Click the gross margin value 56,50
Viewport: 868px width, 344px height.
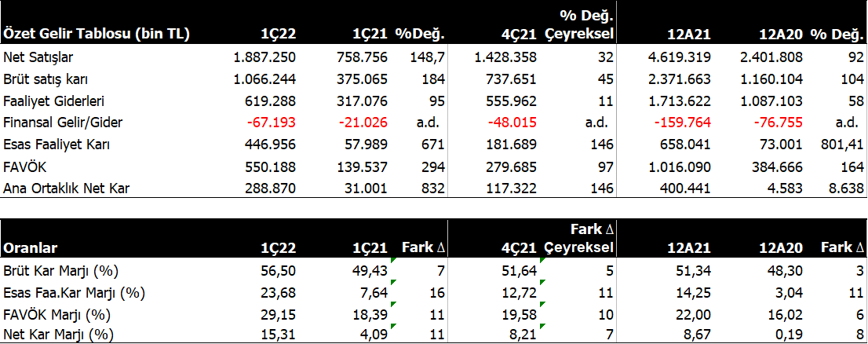click(279, 271)
